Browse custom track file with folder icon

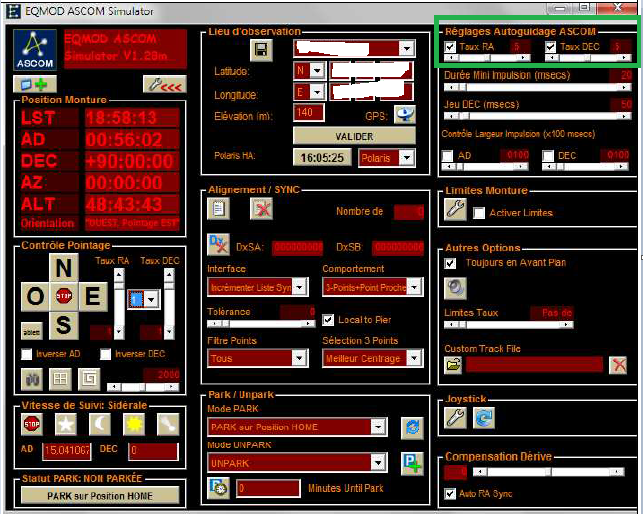(x=454, y=365)
